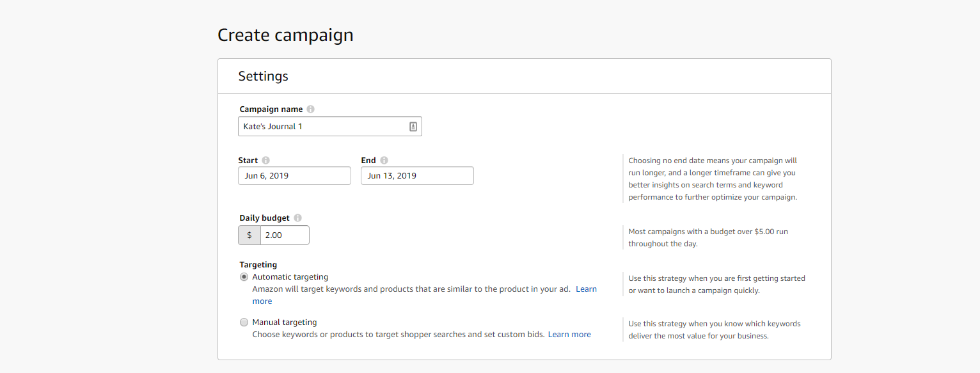This screenshot has height=373, width=980.
Task: Click the daily budget amount field showing 2.00
Action: (x=285, y=235)
